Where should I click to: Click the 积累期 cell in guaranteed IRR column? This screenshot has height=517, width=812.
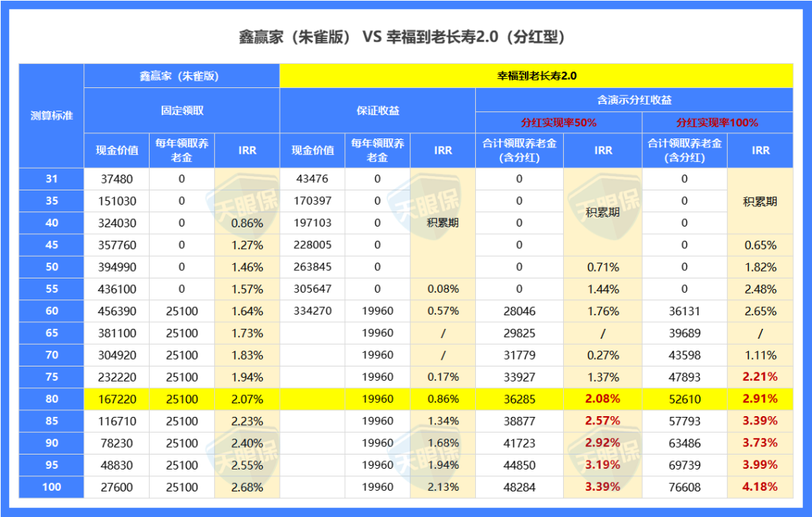pyautogui.click(x=443, y=223)
